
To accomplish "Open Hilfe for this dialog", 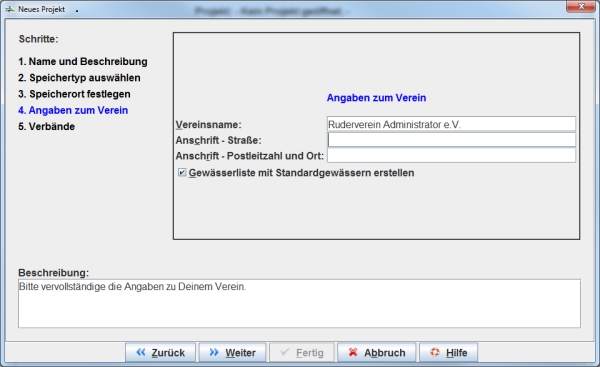I will [x=448, y=352].
